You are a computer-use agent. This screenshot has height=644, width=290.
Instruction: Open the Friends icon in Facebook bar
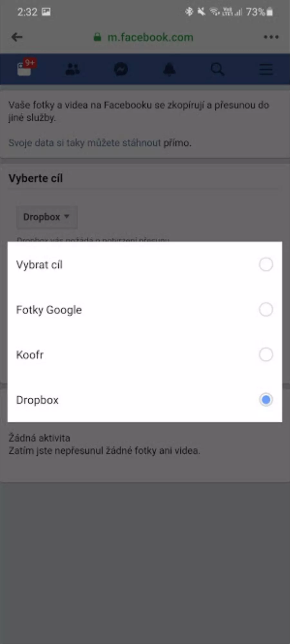point(72,69)
